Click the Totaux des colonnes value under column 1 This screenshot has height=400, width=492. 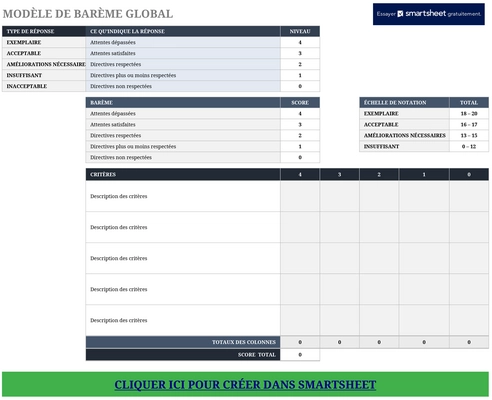click(424, 342)
